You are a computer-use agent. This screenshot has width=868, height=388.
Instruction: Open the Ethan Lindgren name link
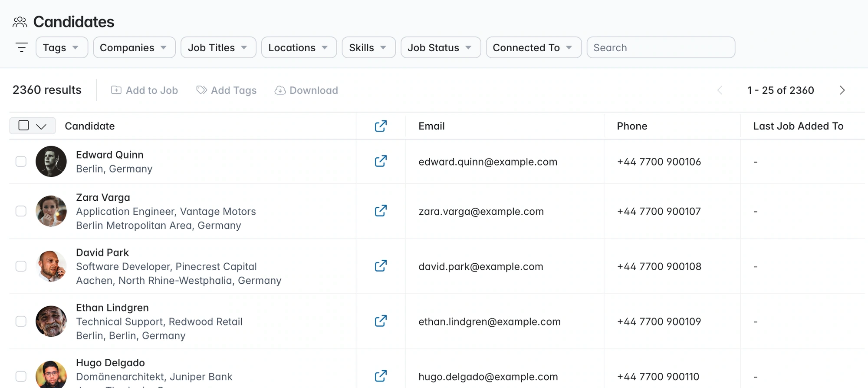[112, 308]
